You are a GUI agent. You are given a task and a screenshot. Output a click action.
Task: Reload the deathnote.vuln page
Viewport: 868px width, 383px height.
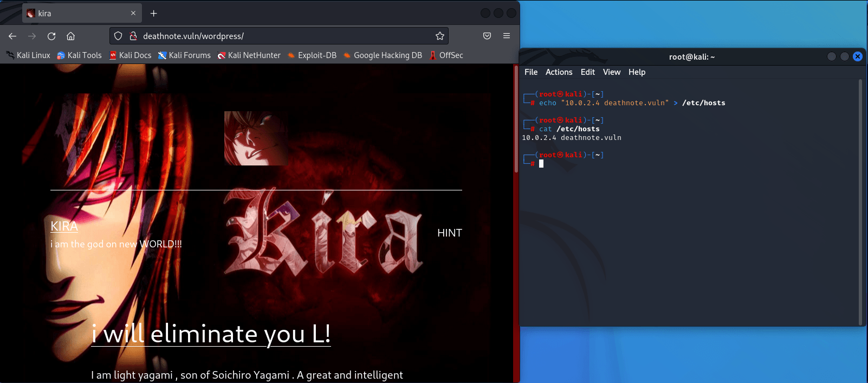pos(51,36)
